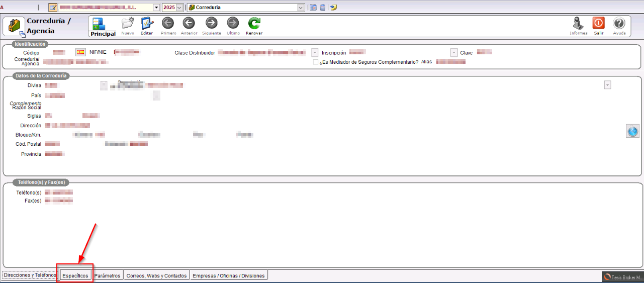
Task: Switch to the Específicos tab
Action: [75, 275]
